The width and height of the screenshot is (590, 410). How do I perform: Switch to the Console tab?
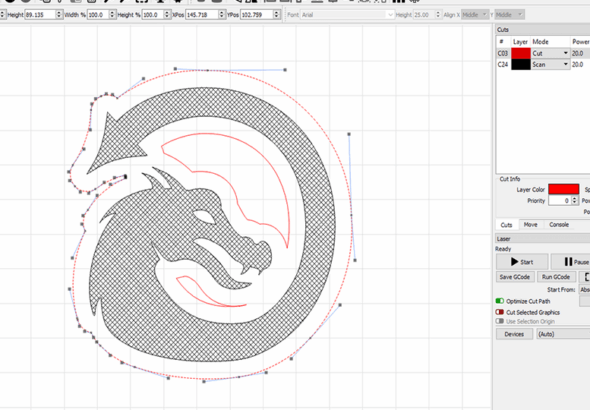559,225
